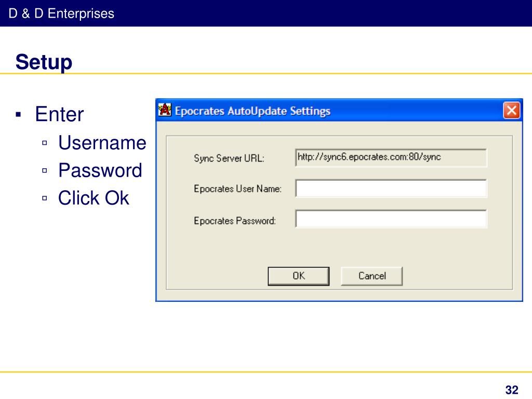Viewport: 532px width, 399px height.
Task: Click the 'D & D Enterprises' header text
Action: point(61,14)
